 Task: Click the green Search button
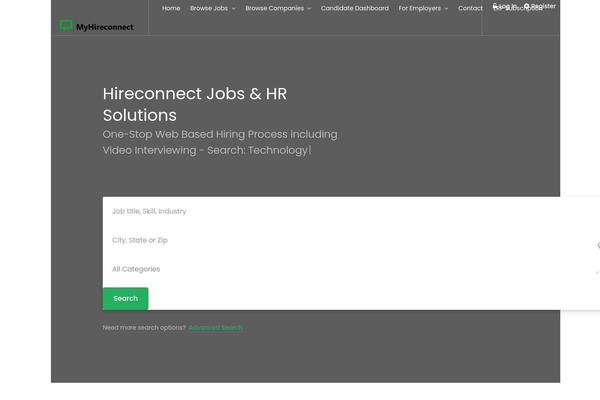126,299
